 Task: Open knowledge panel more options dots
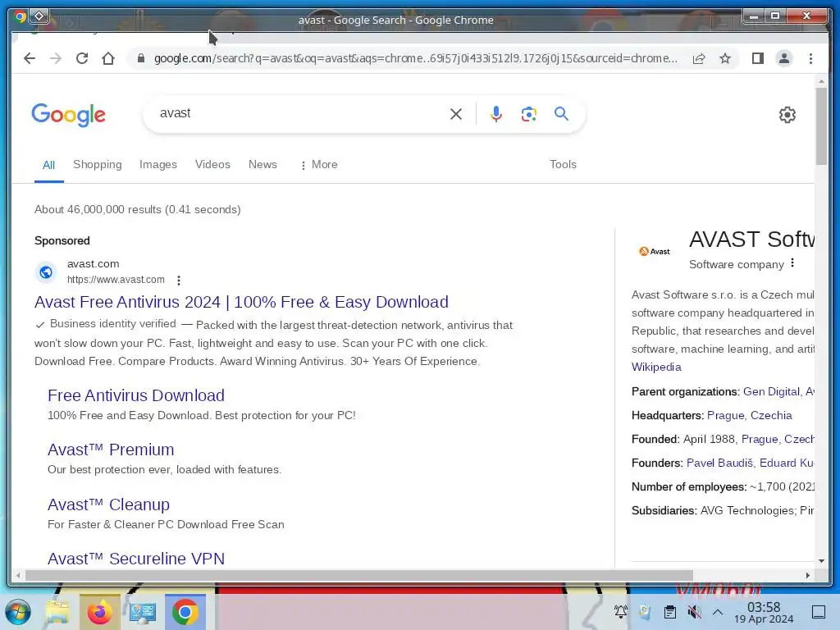click(x=792, y=263)
